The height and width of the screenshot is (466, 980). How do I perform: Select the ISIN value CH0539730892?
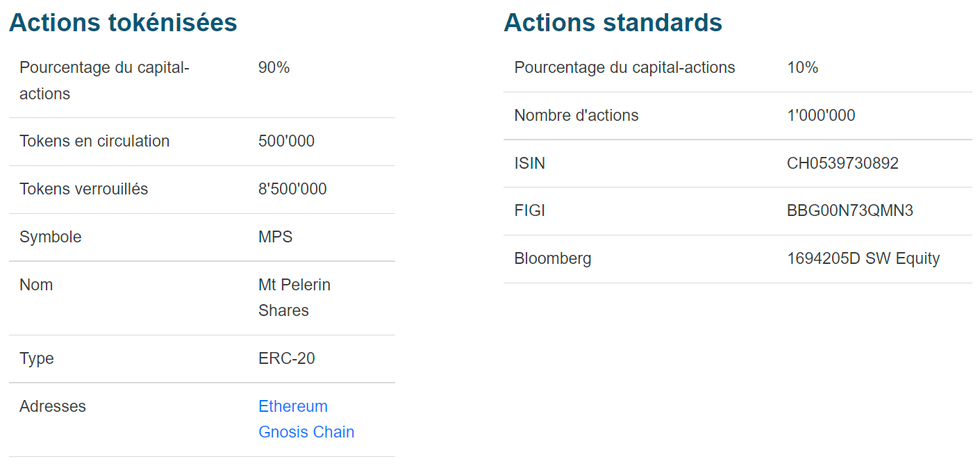click(x=842, y=163)
